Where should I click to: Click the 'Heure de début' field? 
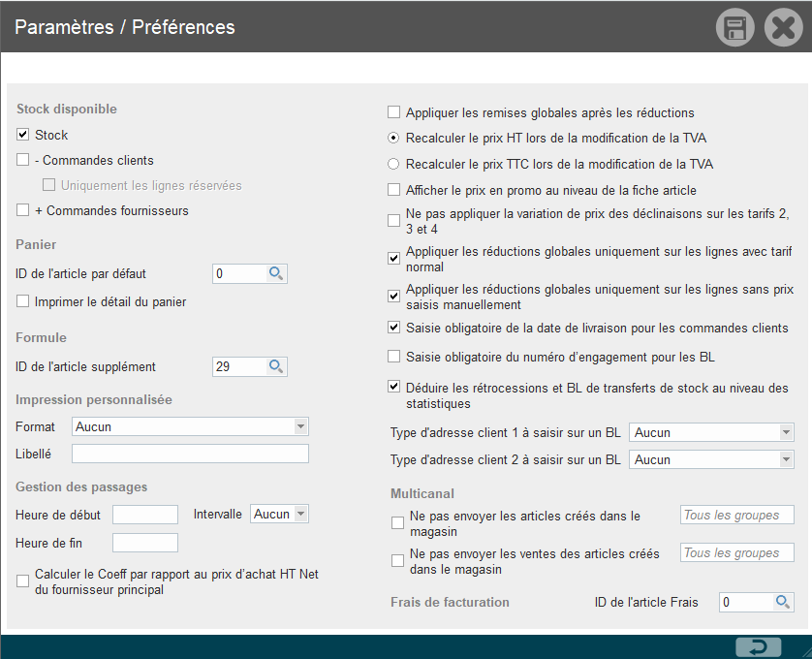(x=145, y=515)
